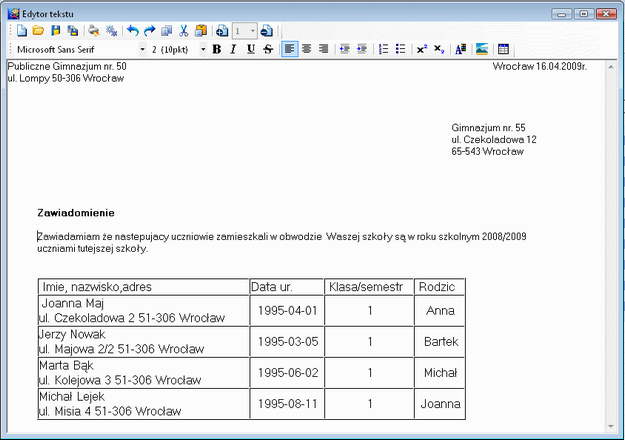This screenshot has height=440, width=625.
Task: Decrease paragraph indent
Action: 345,49
